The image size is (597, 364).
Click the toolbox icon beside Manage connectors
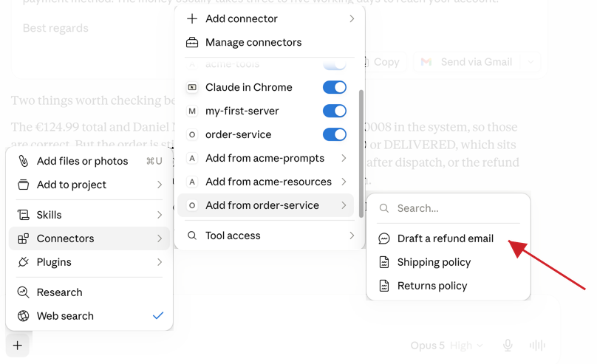tap(192, 42)
